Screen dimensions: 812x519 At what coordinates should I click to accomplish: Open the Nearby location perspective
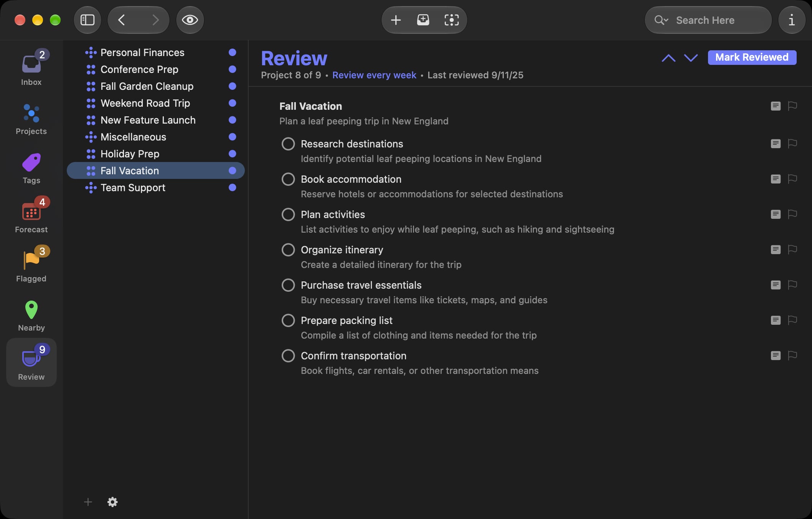pos(31,316)
